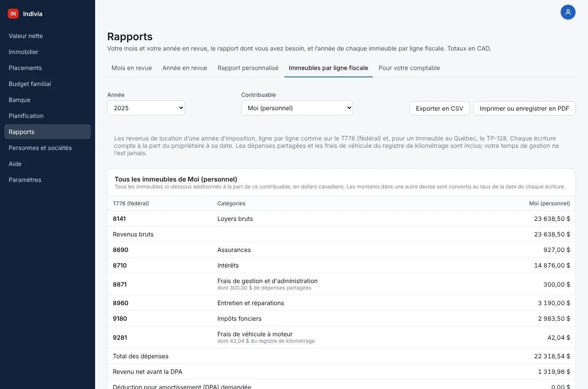Click the Intérêts amount 14 876,00 $

552,265
